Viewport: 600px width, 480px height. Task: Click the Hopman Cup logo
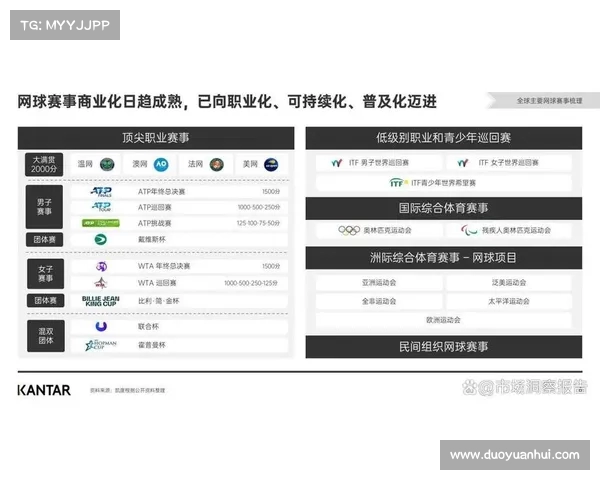(x=101, y=344)
